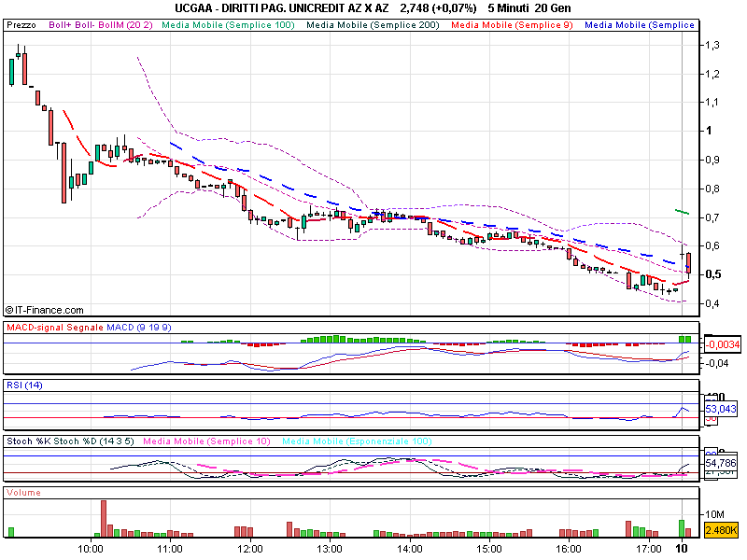Select the 'Media Mobile (Semplice 200)' legend

coord(373,25)
